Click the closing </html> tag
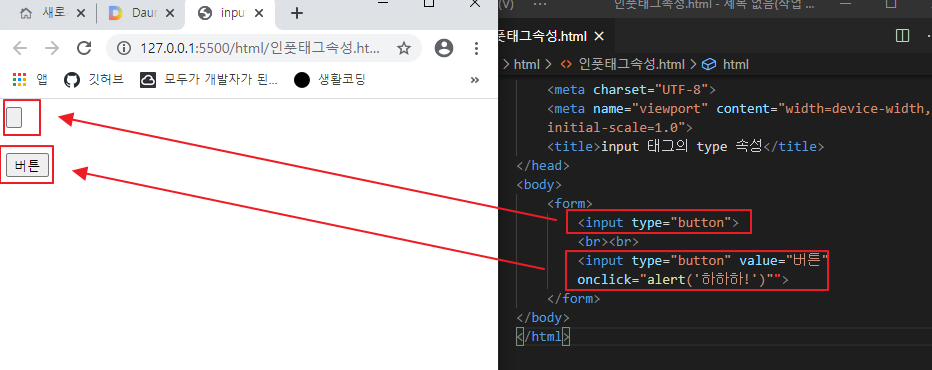 click(543, 337)
